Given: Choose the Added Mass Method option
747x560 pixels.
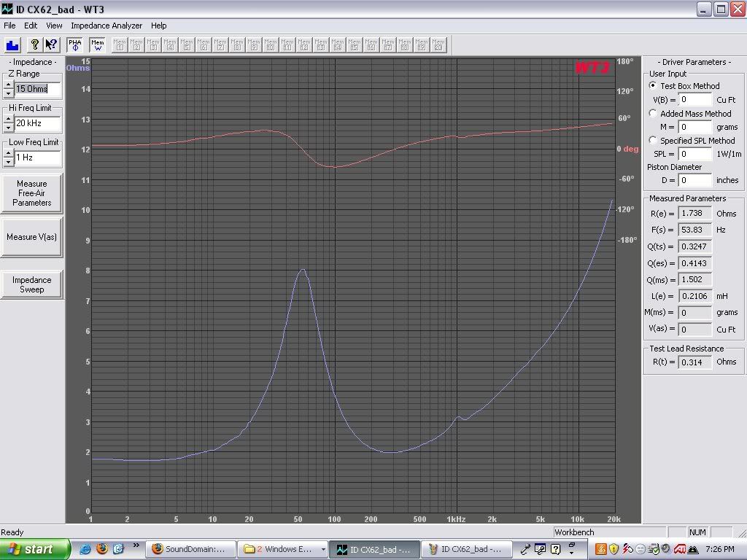Looking at the screenshot, I should [653, 113].
